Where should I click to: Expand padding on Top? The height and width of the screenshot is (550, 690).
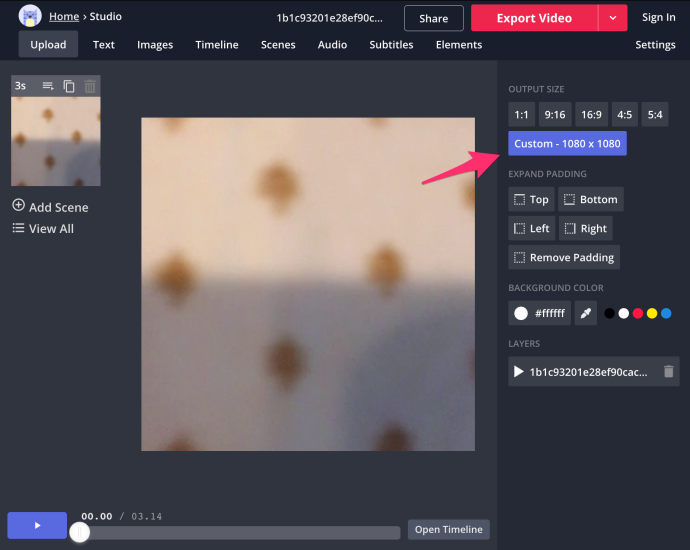(531, 199)
